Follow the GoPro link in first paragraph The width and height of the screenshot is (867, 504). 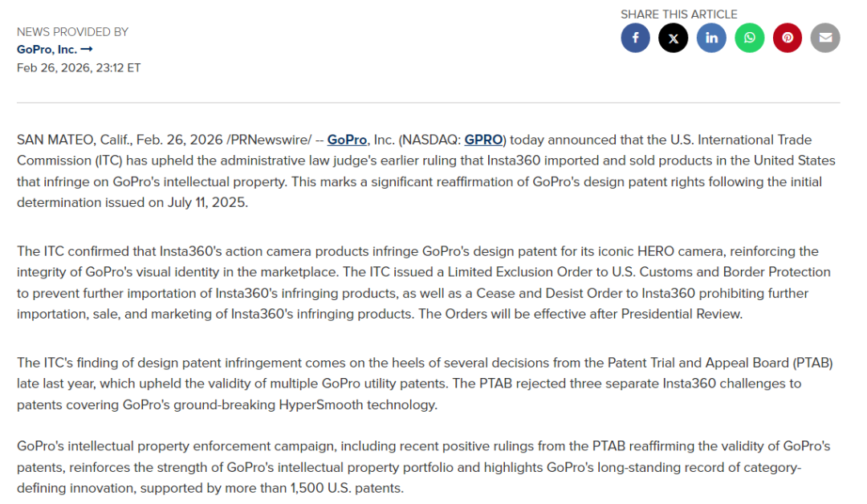click(347, 140)
